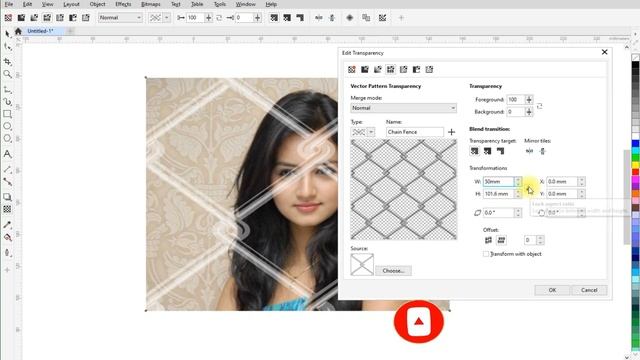Select the Color Eyedropper tool
Viewport: 640px width, 360px height.
click(x=7, y=224)
